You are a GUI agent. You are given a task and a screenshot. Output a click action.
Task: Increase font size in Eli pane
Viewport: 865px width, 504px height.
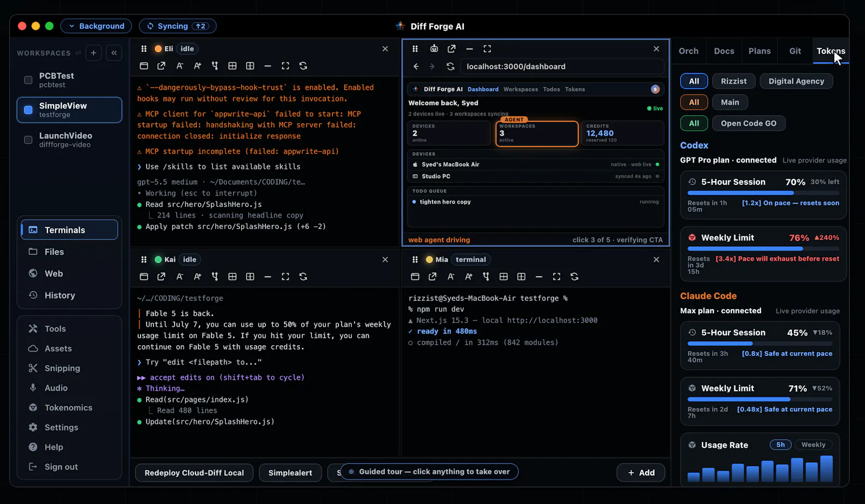click(197, 66)
